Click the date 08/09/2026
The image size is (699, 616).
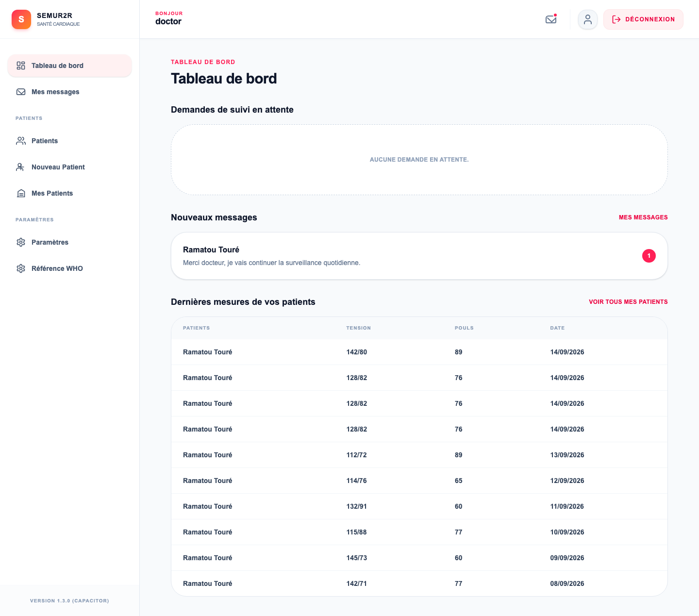567,583
